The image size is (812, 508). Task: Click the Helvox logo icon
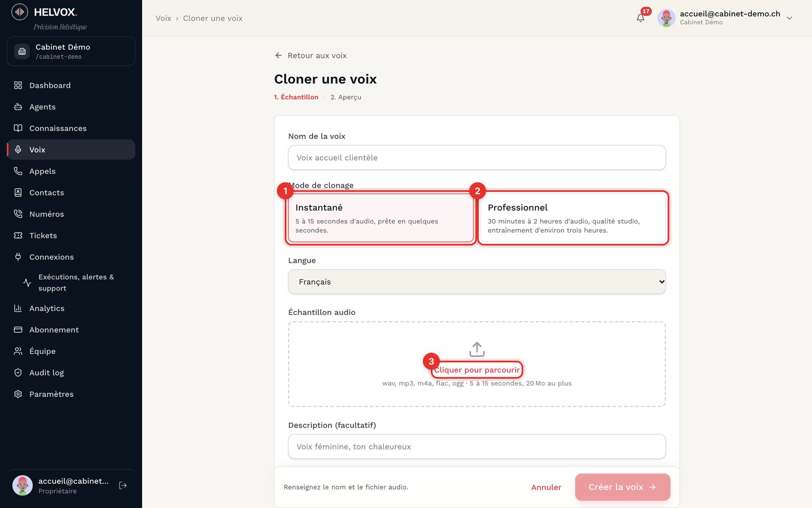pyautogui.click(x=20, y=12)
